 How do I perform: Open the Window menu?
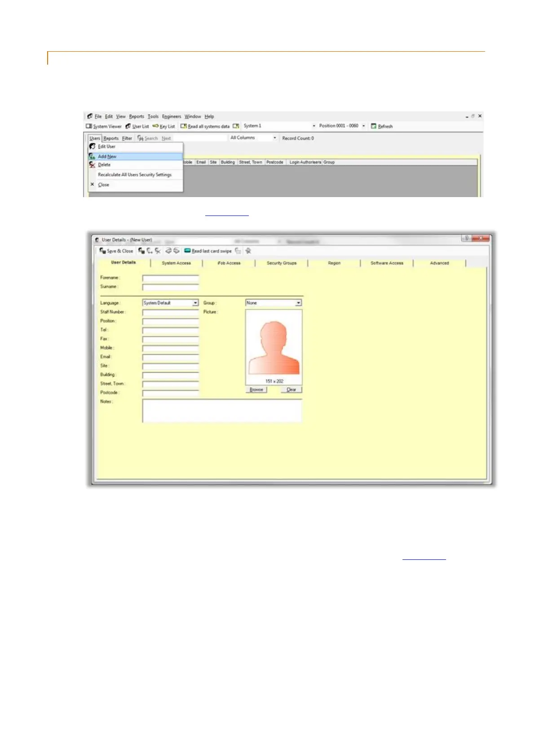pyautogui.click(x=193, y=116)
